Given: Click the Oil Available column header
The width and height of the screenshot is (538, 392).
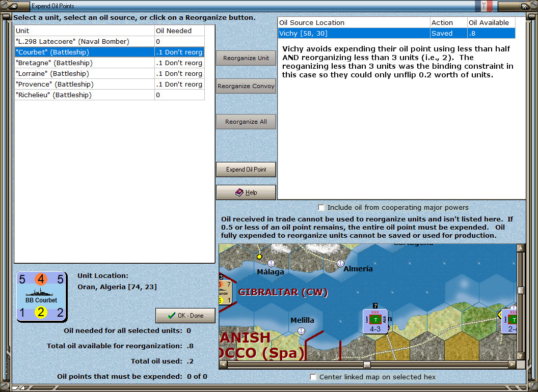Looking at the screenshot, I should click(491, 22).
